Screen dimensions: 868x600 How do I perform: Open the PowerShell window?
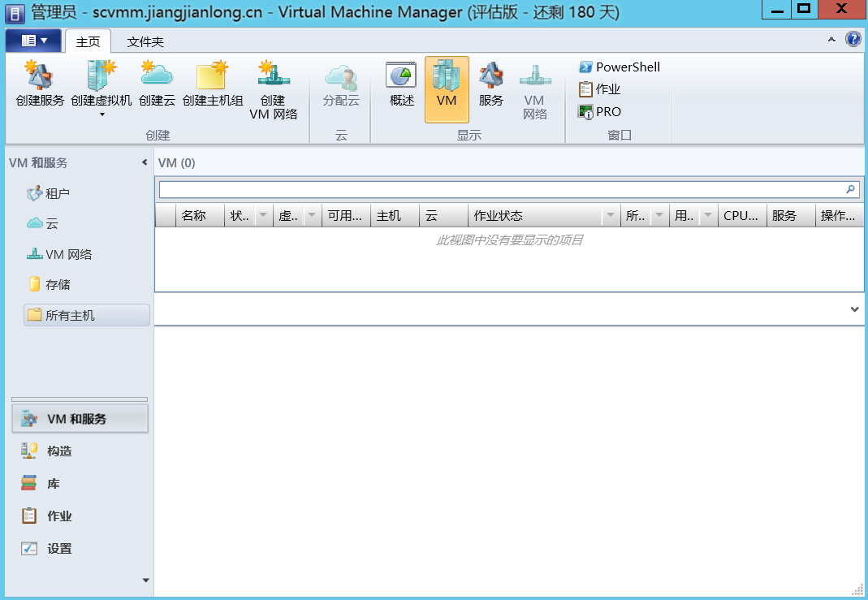point(620,67)
